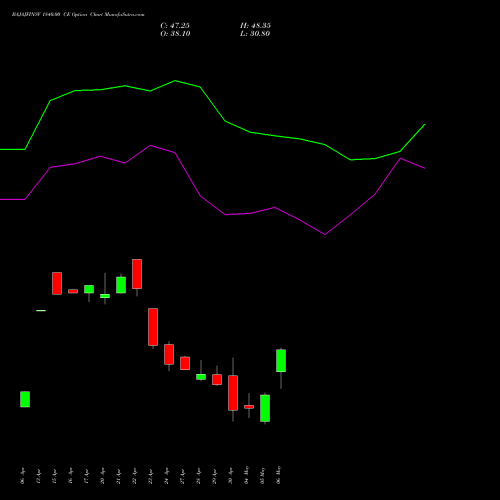500x500 pixels.
Task: Click the 30 Apr date label
Action: [x=231, y=476]
